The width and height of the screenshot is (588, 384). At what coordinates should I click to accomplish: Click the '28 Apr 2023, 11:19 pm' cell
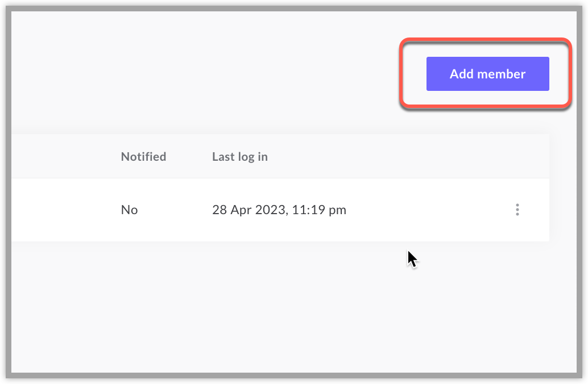pyautogui.click(x=279, y=210)
